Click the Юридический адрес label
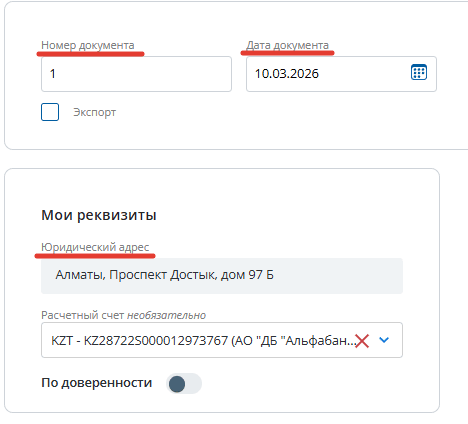Image resolution: width=468 pixels, height=424 pixels. (x=95, y=247)
